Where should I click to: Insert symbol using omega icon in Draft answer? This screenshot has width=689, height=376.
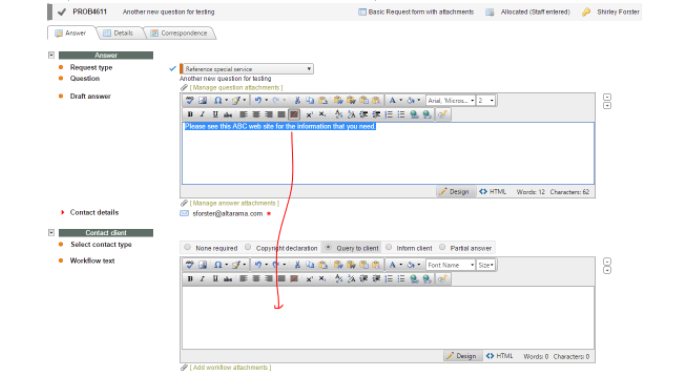[x=218, y=101]
